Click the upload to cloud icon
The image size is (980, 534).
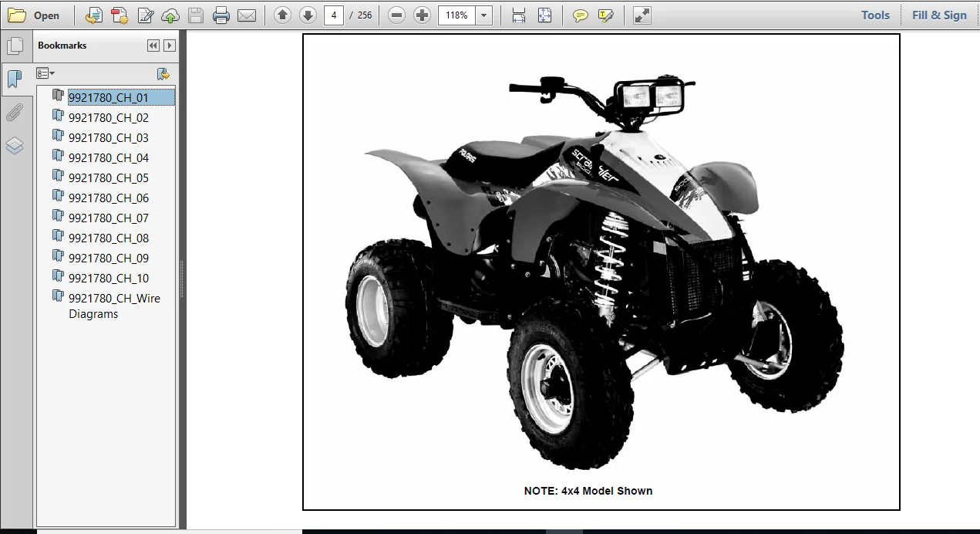(x=170, y=15)
